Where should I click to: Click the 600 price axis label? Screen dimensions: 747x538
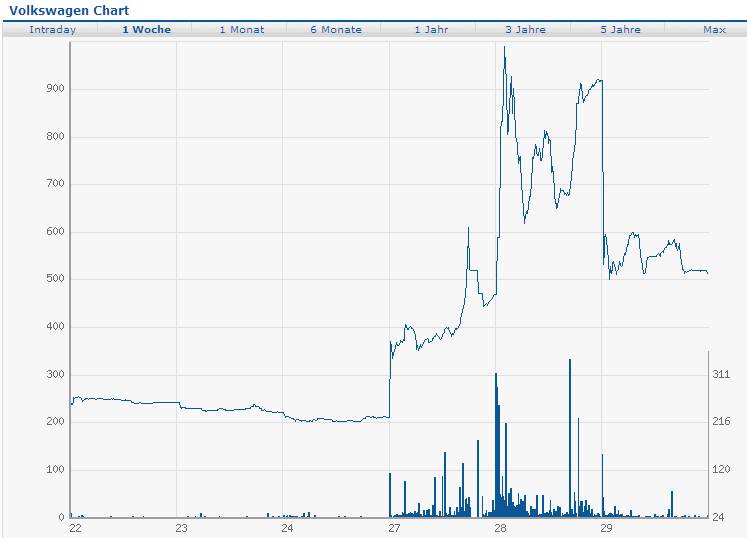click(x=55, y=231)
